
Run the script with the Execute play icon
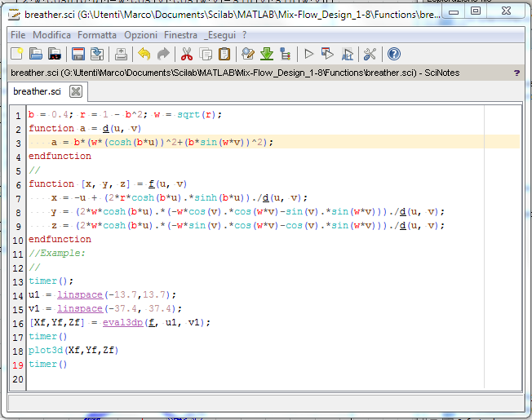point(308,54)
